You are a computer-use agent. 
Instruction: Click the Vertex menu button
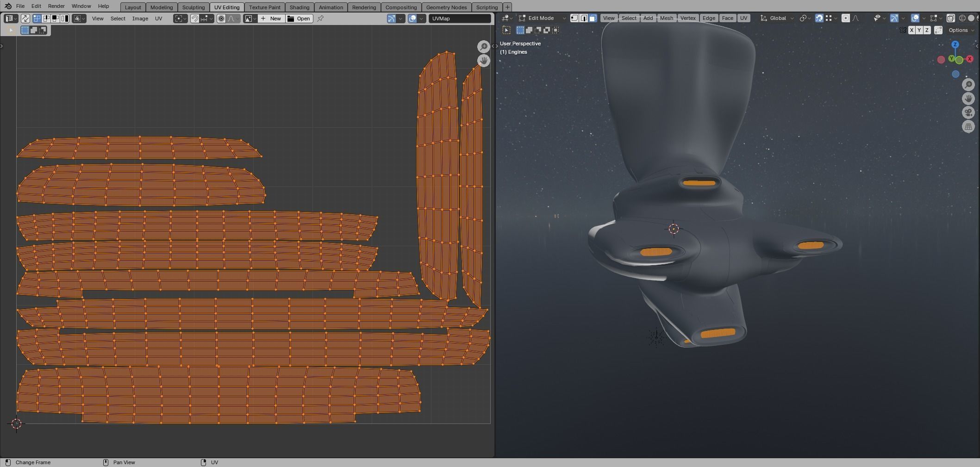coord(688,18)
